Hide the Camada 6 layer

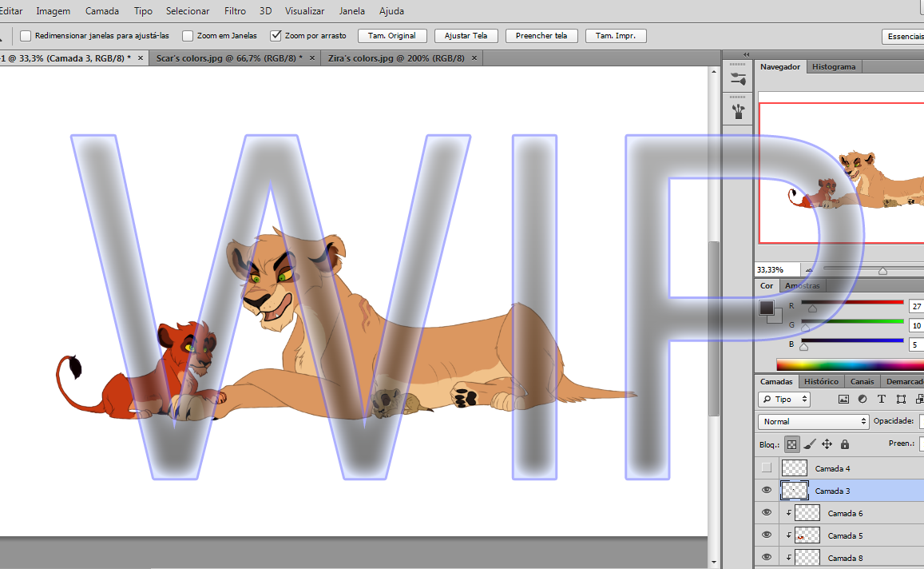point(766,513)
